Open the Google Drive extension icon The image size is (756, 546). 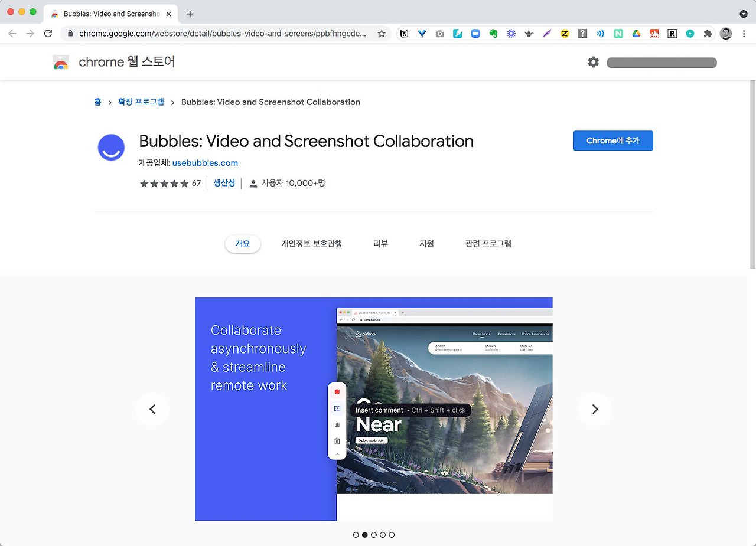coord(636,34)
